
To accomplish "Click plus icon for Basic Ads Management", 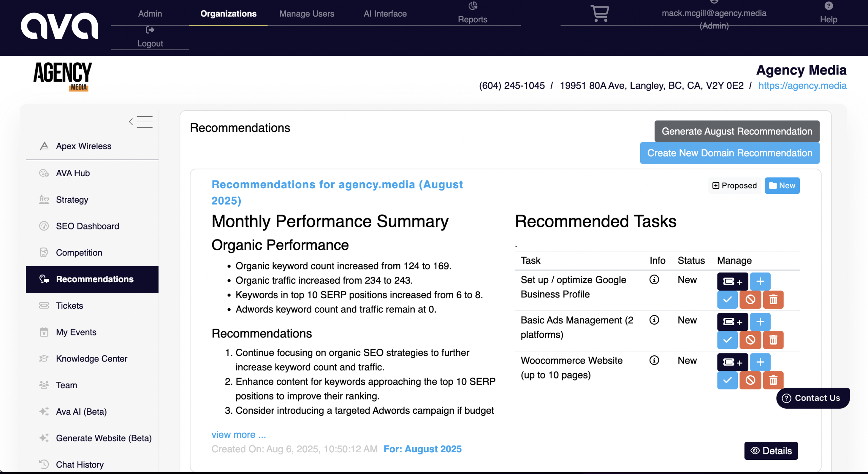I will click(x=760, y=322).
